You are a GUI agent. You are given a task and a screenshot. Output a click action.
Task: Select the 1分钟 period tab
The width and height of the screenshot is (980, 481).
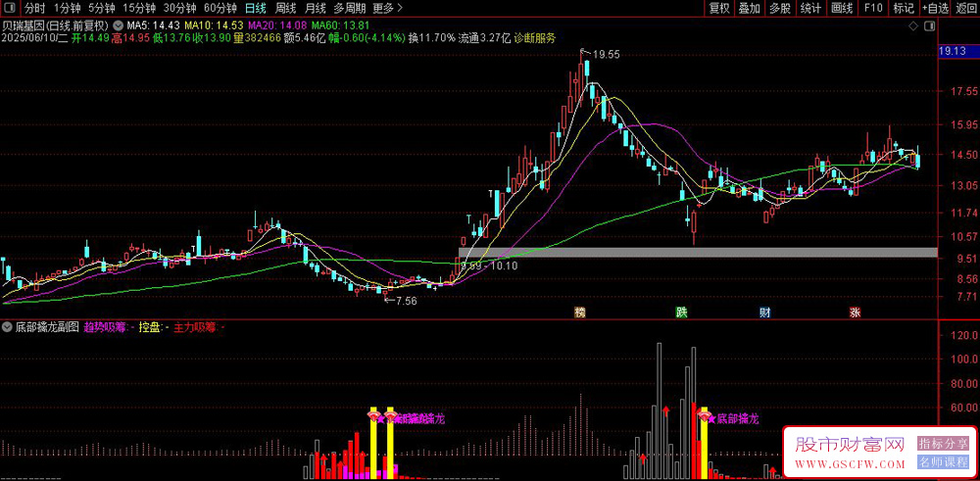(67, 9)
